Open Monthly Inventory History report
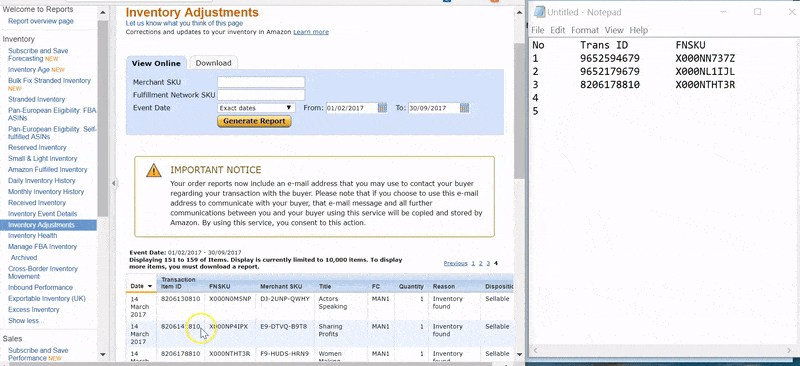The height and width of the screenshot is (366, 800). [46, 192]
